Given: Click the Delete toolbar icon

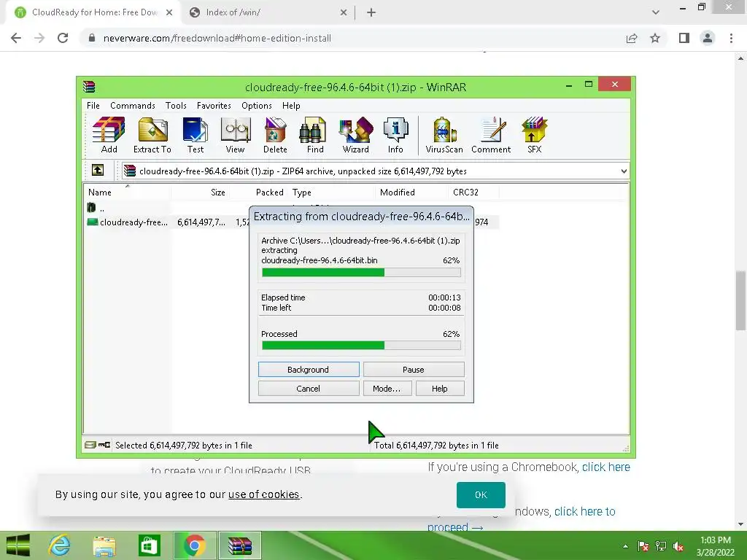Looking at the screenshot, I should [x=275, y=135].
